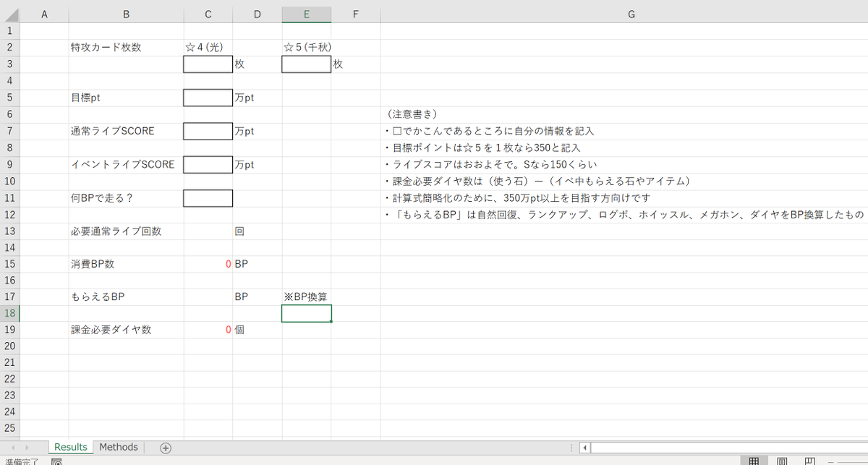
Task: Select the イベントライブSCORE label cell
Action: 127,164
